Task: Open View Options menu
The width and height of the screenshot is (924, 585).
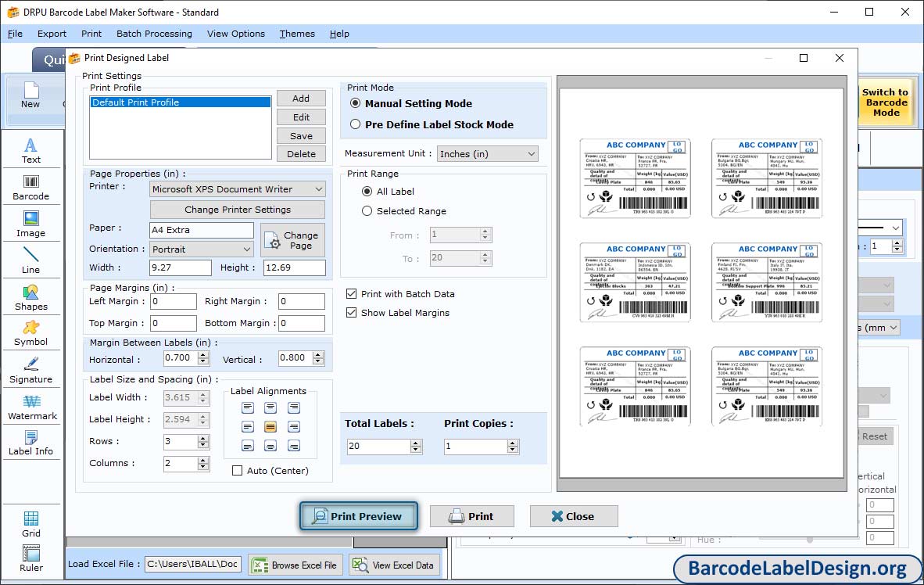Action: tap(236, 34)
